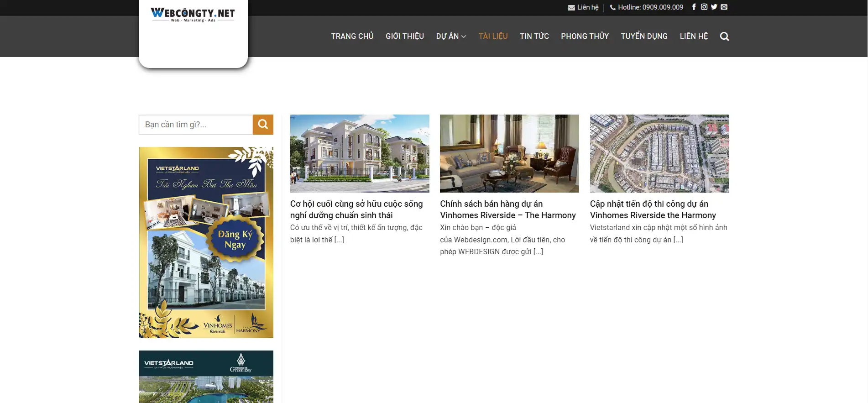
Task: Navigate to TUYỂN DỤNG page
Action: 644,37
